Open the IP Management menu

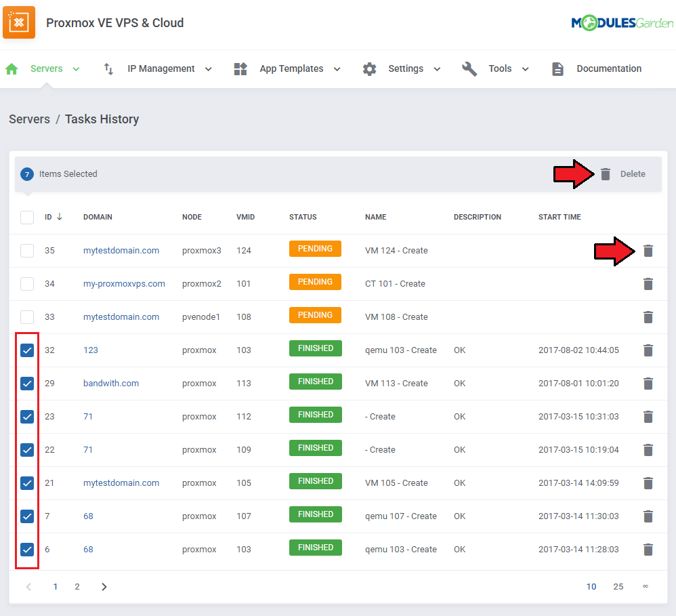pyautogui.click(x=161, y=68)
